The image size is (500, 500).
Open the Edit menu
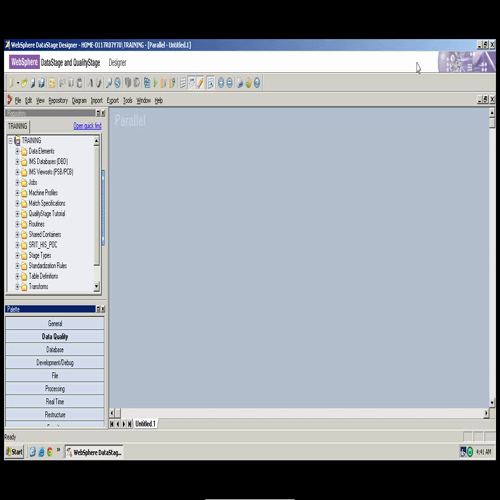[29, 100]
